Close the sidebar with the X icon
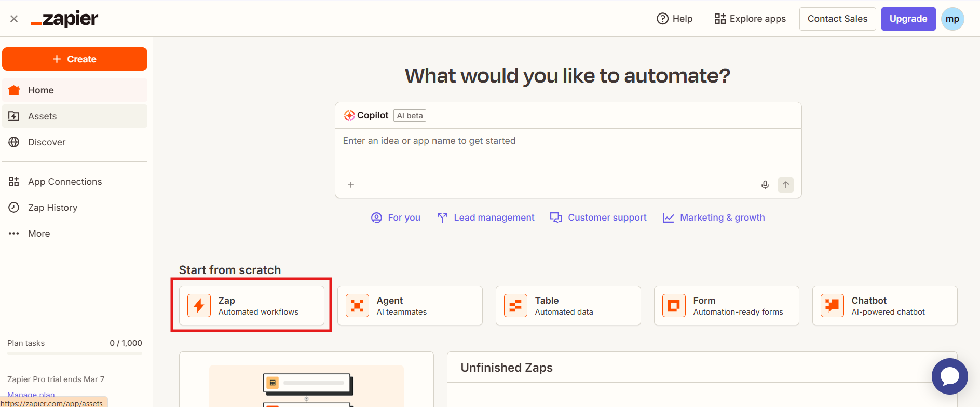Image resolution: width=980 pixels, height=407 pixels. [x=14, y=19]
